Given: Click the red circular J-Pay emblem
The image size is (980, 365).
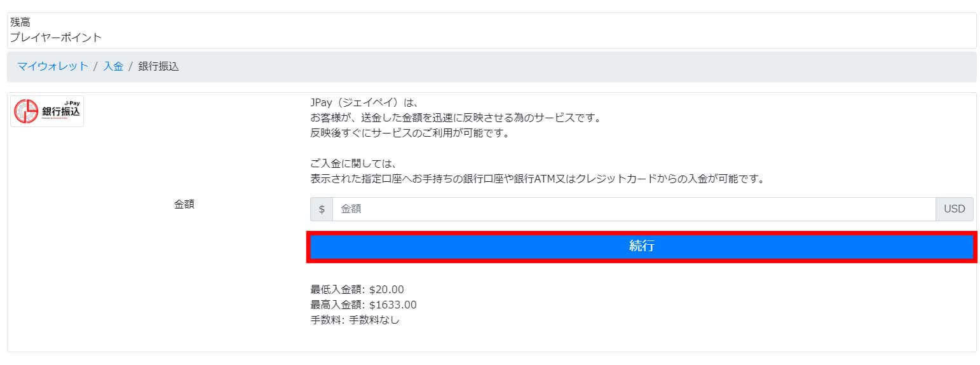Looking at the screenshot, I should pos(27,111).
